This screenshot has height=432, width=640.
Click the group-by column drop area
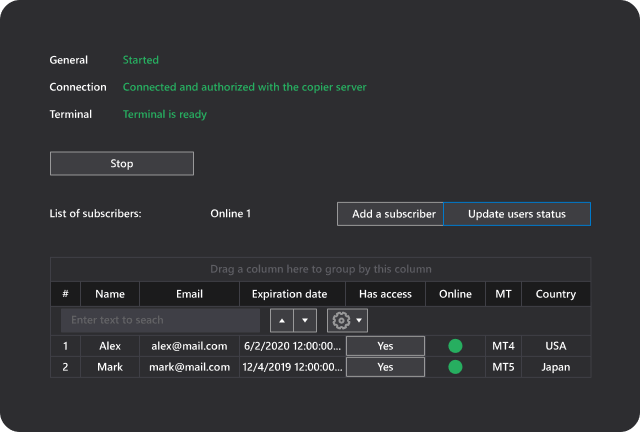[x=320, y=269]
